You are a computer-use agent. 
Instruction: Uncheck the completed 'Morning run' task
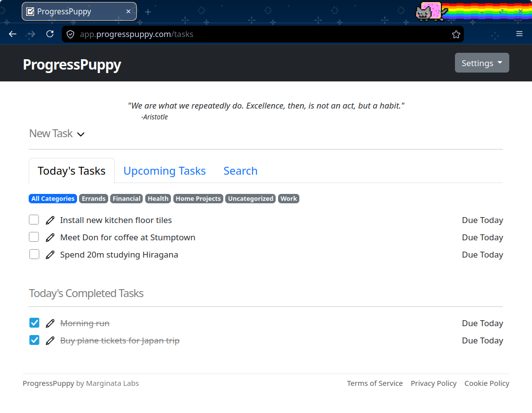(x=34, y=323)
